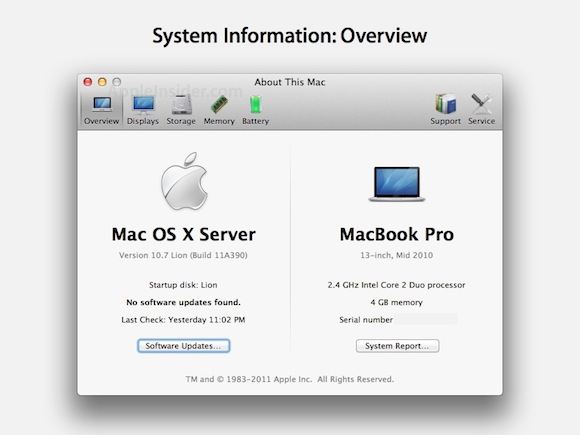This screenshot has height=435, width=580.
Task: Close the About This Mac window
Action: tap(88, 82)
